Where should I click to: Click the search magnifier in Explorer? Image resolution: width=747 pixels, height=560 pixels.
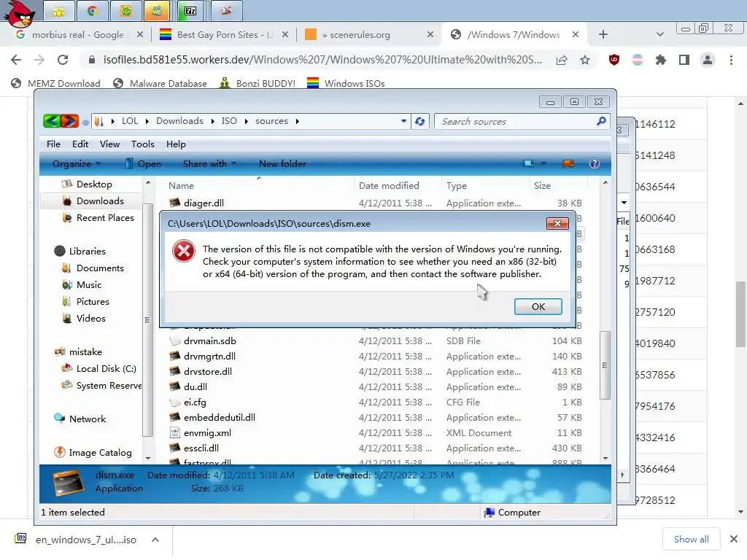pyautogui.click(x=601, y=121)
